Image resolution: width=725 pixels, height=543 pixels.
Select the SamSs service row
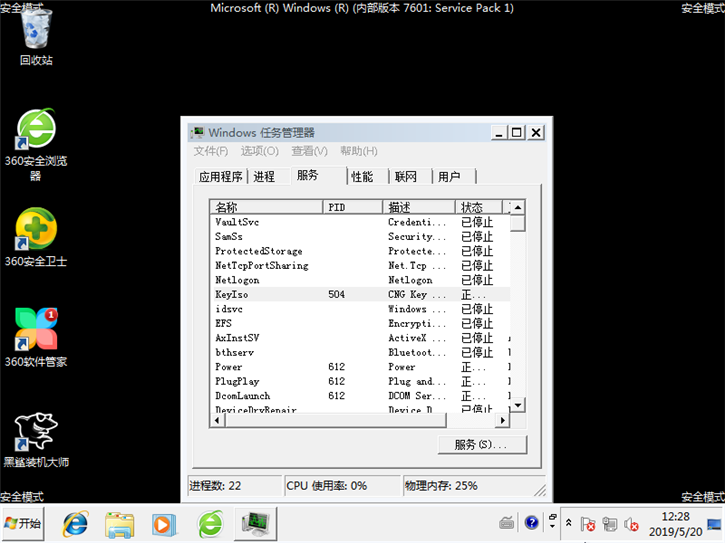click(360, 236)
